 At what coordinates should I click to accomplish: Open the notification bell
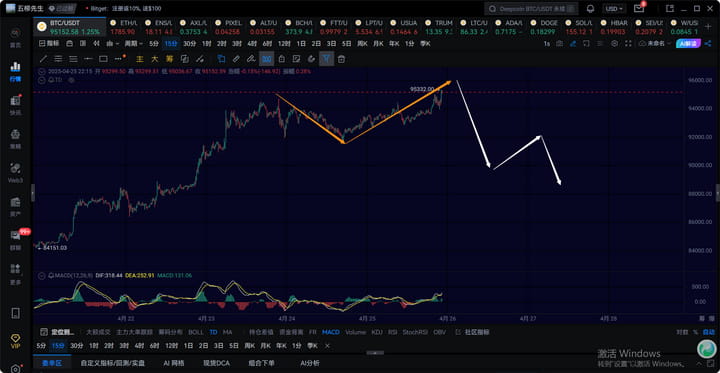[x=591, y=9]
